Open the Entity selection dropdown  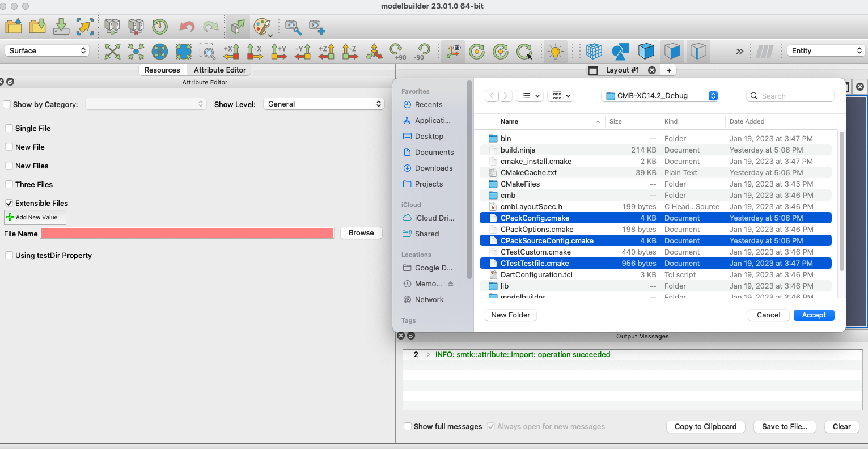(x=826, y=50)
